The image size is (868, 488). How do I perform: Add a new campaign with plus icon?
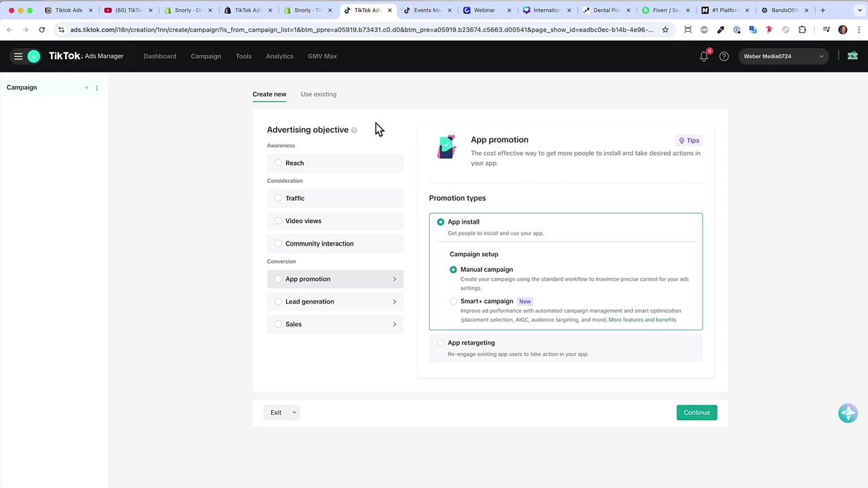click(x=86, y=87)
